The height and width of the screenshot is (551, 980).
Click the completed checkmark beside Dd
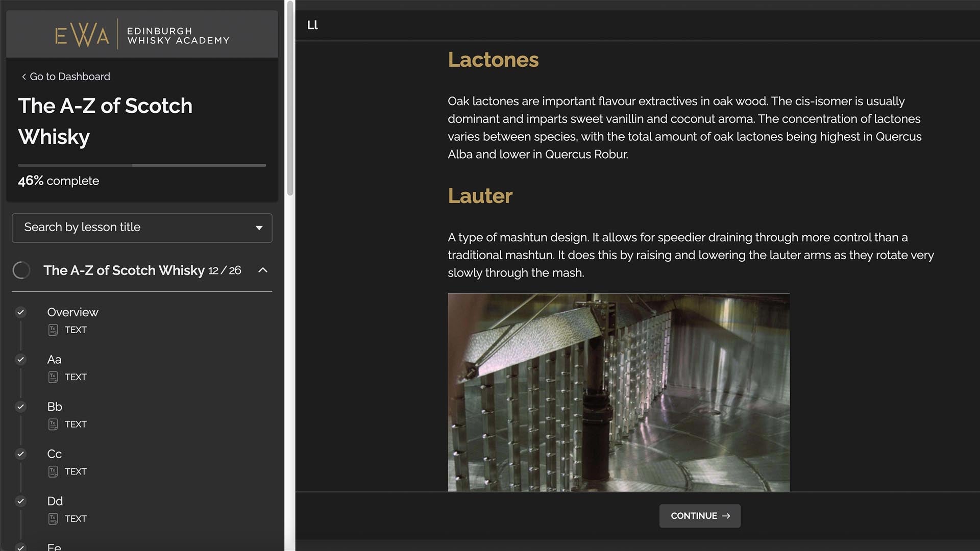[20, 501]
